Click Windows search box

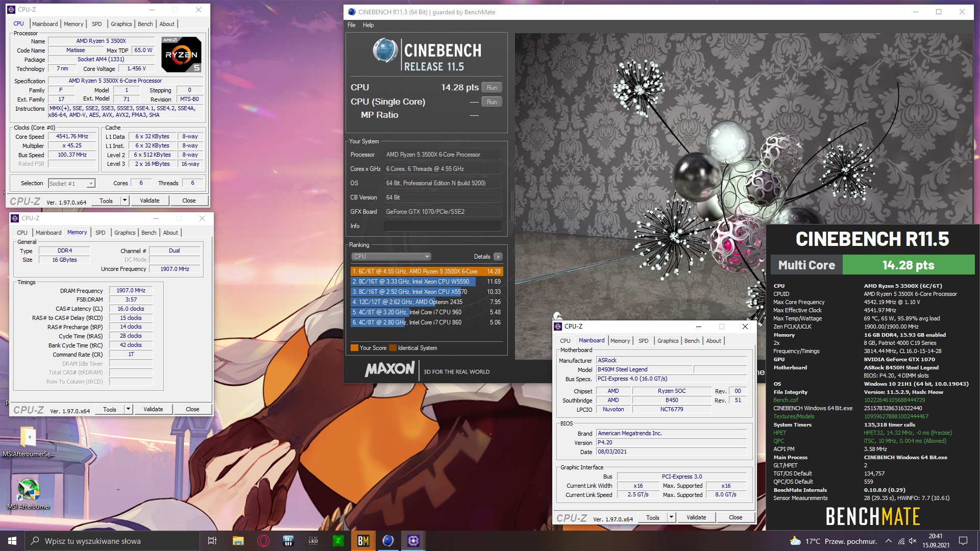coord(112,541)
